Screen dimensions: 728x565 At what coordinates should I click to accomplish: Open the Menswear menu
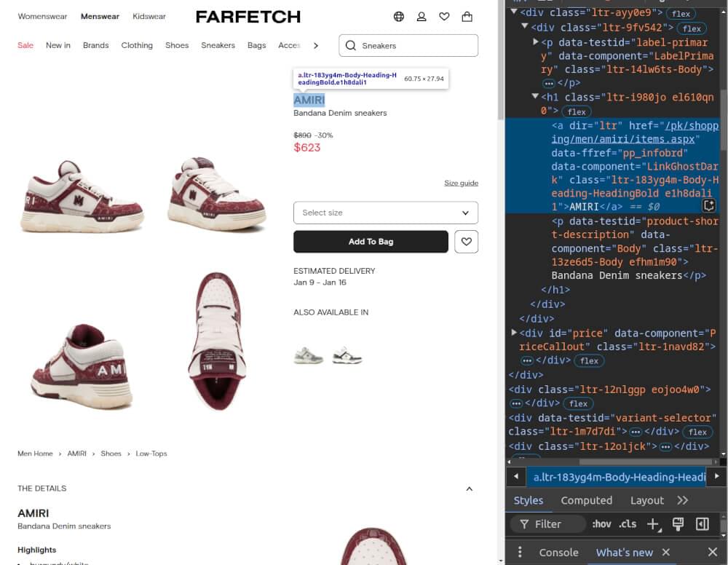pos(100,16)
